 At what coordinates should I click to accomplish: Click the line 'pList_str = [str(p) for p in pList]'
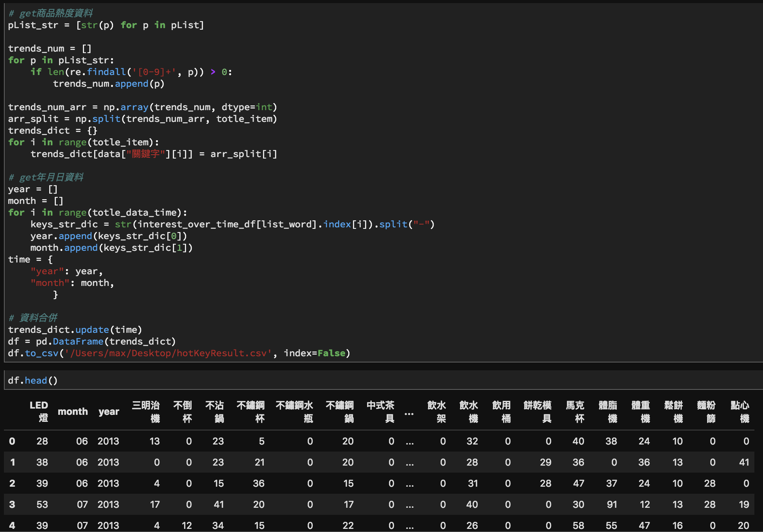tap(106, 25)
